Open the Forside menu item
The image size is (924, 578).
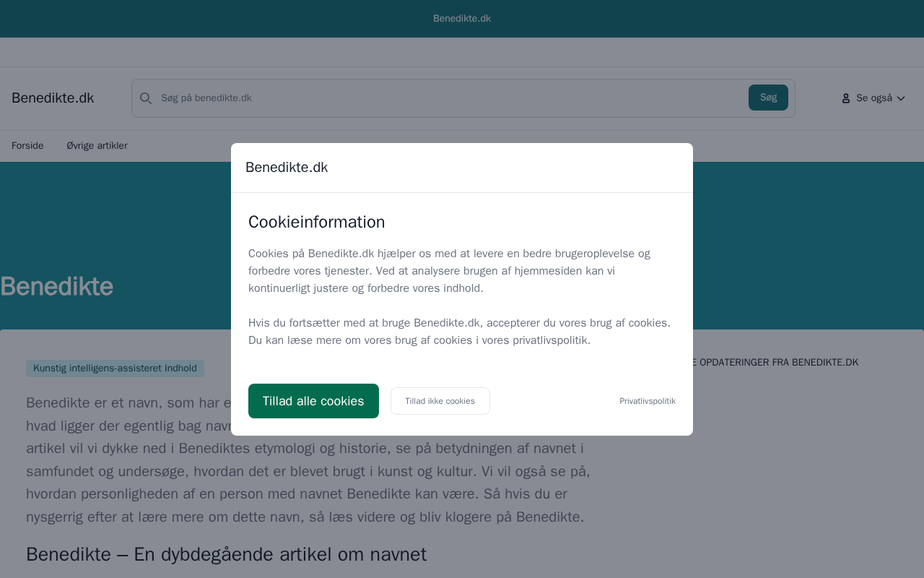click(27, 146)
